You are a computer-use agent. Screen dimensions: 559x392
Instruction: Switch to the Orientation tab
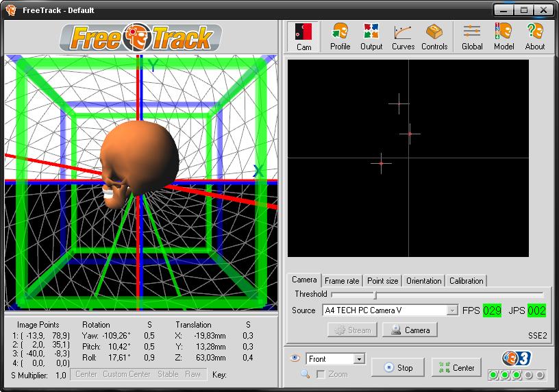coord(423,281)
